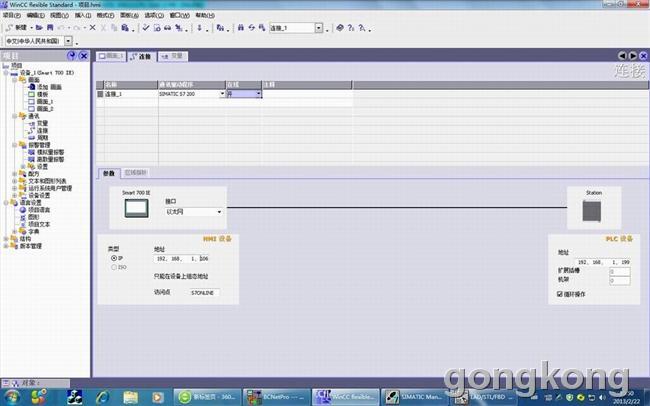Expand the 配方 tree node
Screen dimensions: 650x406
(15, 174)
